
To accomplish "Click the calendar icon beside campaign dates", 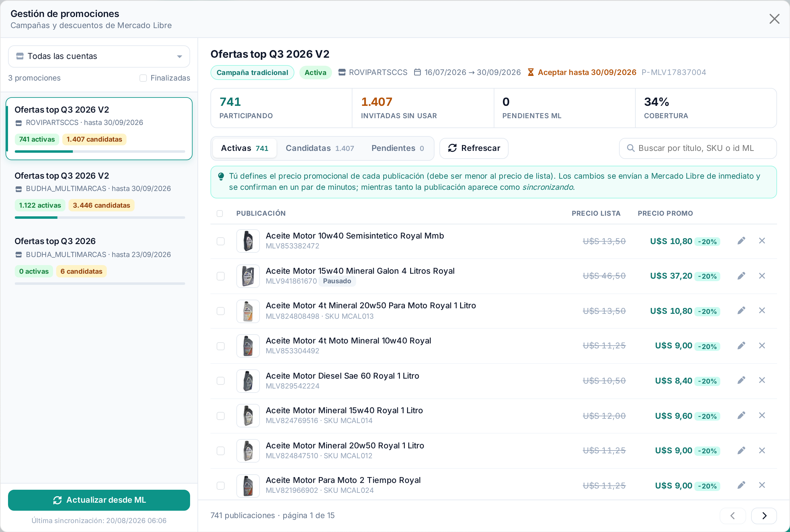I will [x=418, y=72].
